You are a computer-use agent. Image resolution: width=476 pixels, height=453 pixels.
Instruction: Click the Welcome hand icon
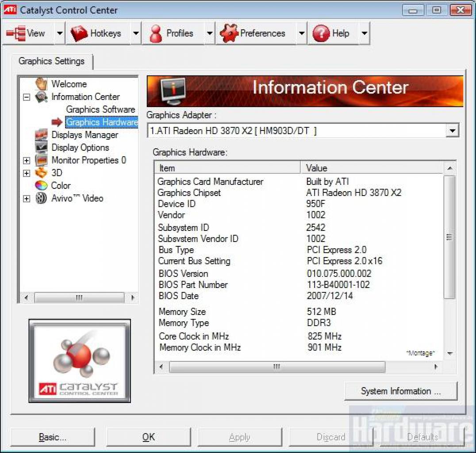click(x=41, y=84)
